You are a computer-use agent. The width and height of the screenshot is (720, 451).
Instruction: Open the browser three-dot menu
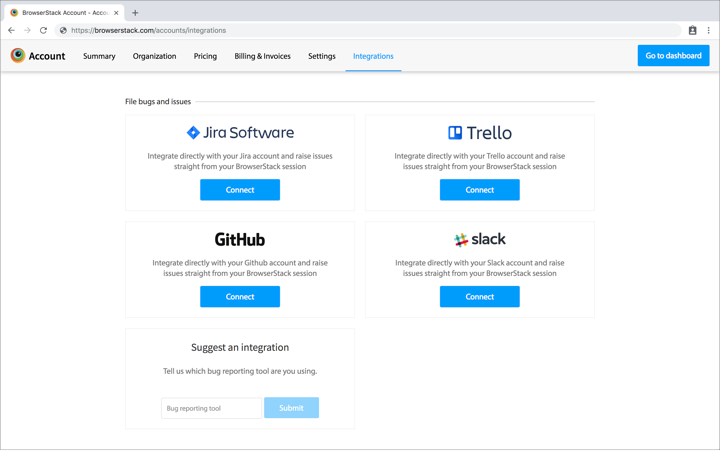coord(709,30)
